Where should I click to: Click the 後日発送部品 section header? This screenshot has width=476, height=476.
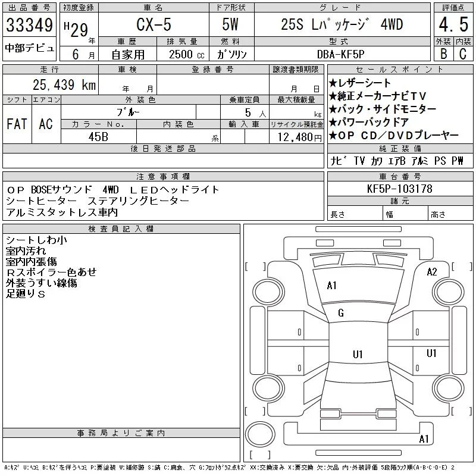tap(163, 148)
